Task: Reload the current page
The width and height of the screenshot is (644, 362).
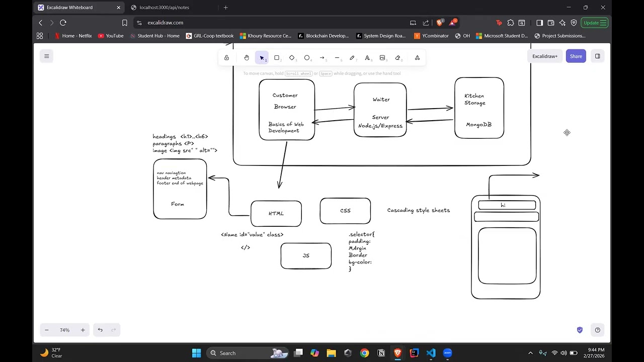Action: [x=63, y=23]
